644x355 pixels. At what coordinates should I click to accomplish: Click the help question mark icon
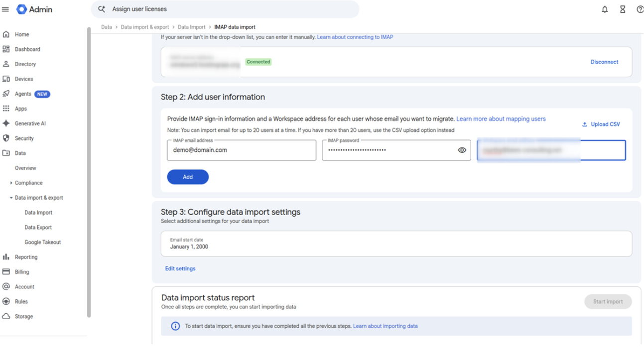640,9
